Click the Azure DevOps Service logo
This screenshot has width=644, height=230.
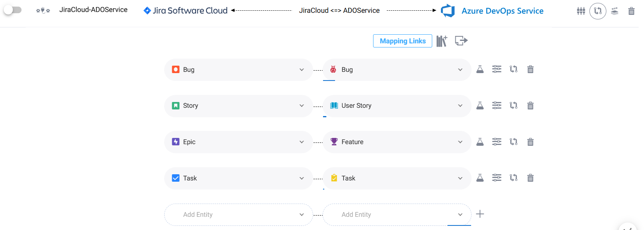493,11
